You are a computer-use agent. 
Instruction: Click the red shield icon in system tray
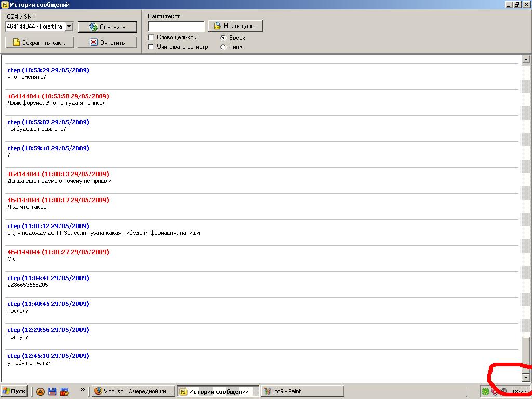pyautogui.click(x=495, y=392)
